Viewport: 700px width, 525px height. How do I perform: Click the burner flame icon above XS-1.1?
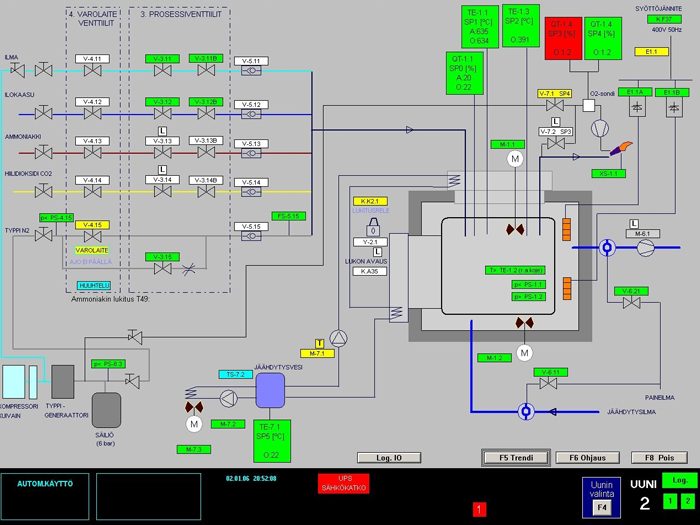tap(628, 149)
